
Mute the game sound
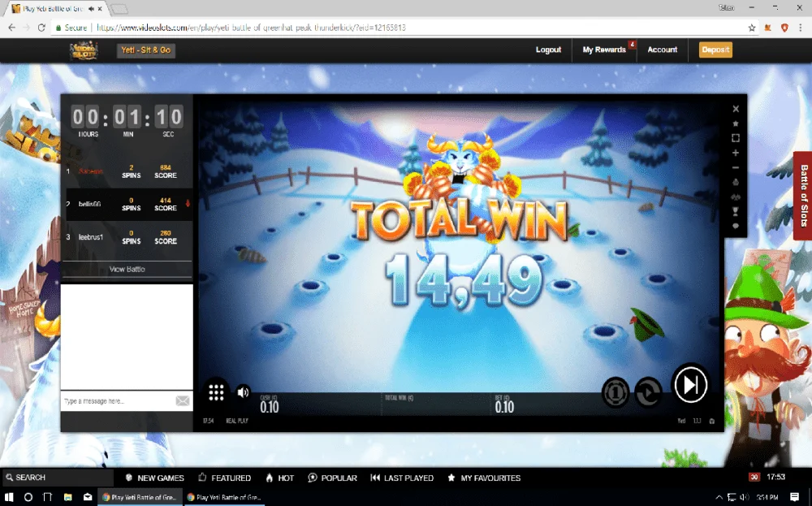click(x=243, y=392)
